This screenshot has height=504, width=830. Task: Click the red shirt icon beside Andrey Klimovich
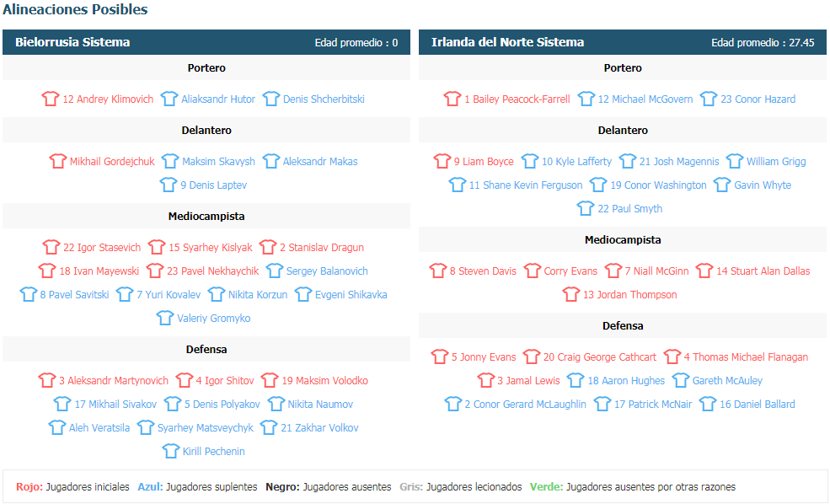(51, 99)
